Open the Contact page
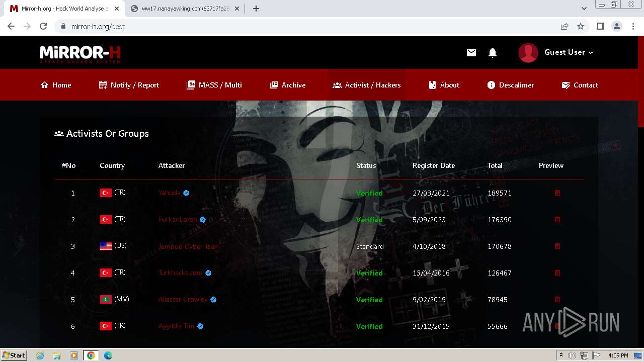644x362 pixels. click(580, 85)
